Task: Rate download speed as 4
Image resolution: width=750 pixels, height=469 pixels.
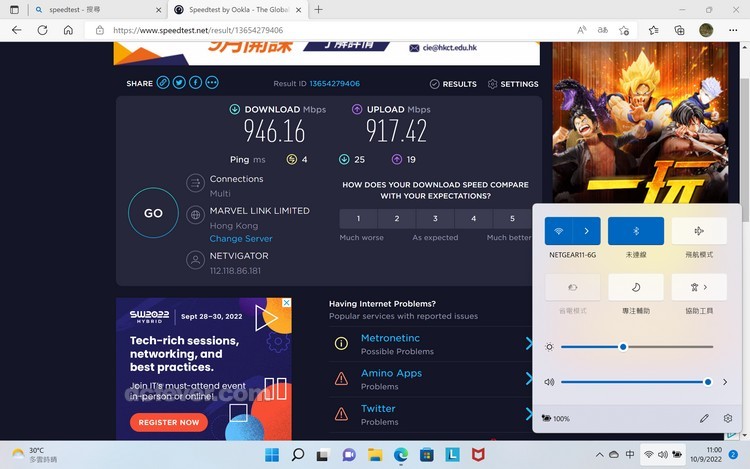Action: click(x=474, y=218)
